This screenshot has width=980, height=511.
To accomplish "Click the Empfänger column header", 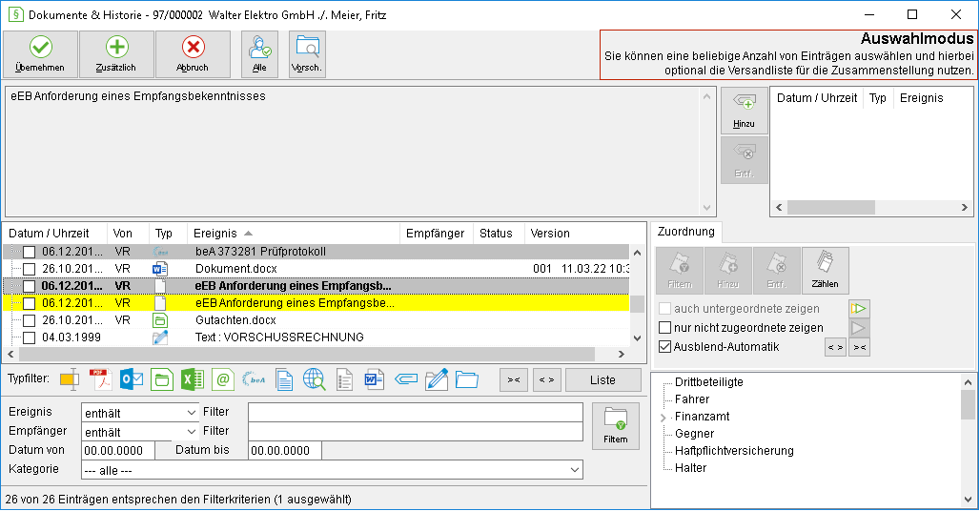I will (437, 233).
